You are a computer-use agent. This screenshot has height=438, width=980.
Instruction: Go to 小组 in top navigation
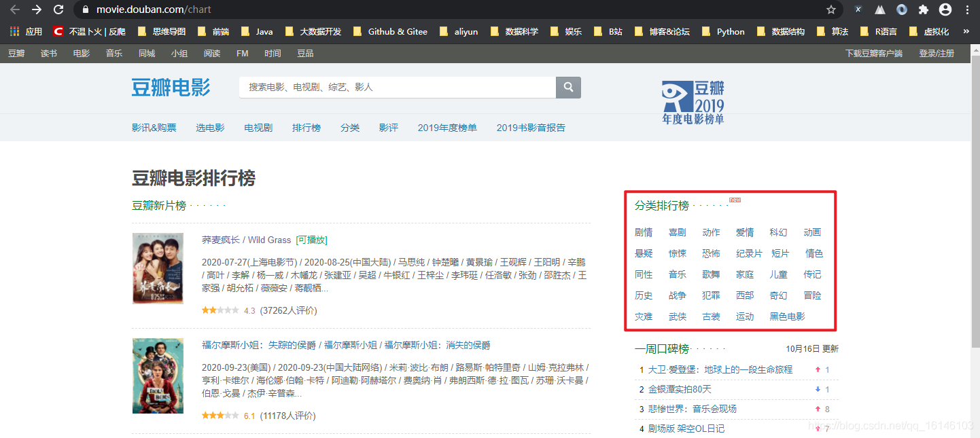179,53
